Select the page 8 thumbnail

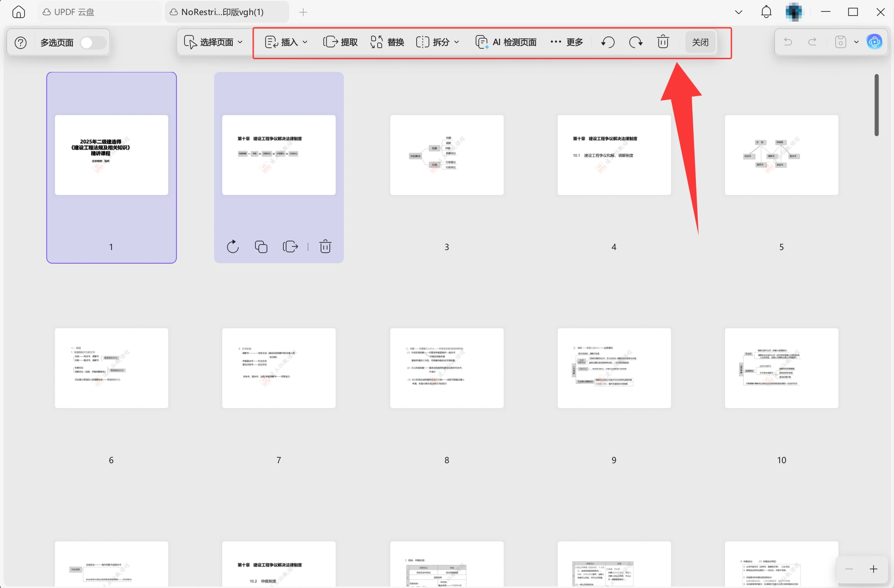(x=447, y=368)
